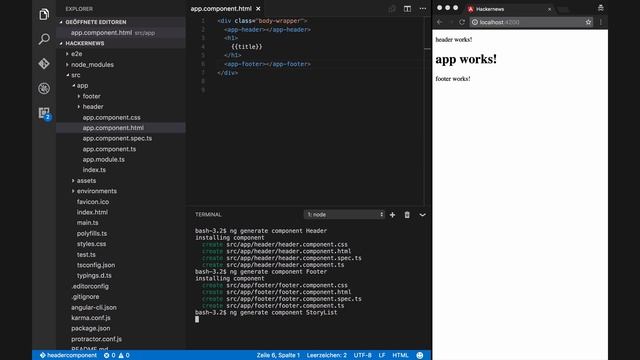640x360 pixels.
Task: Open the editor more actions ellipsis
Action: (x=423, y=9)
